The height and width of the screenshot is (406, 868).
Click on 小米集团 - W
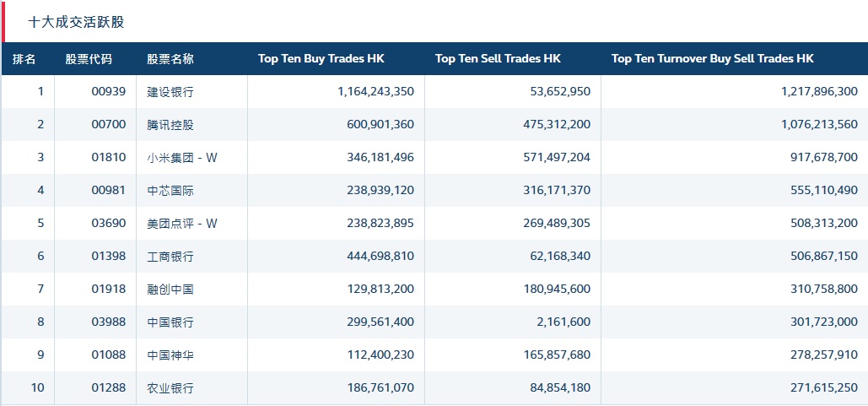tap(182, 158)
